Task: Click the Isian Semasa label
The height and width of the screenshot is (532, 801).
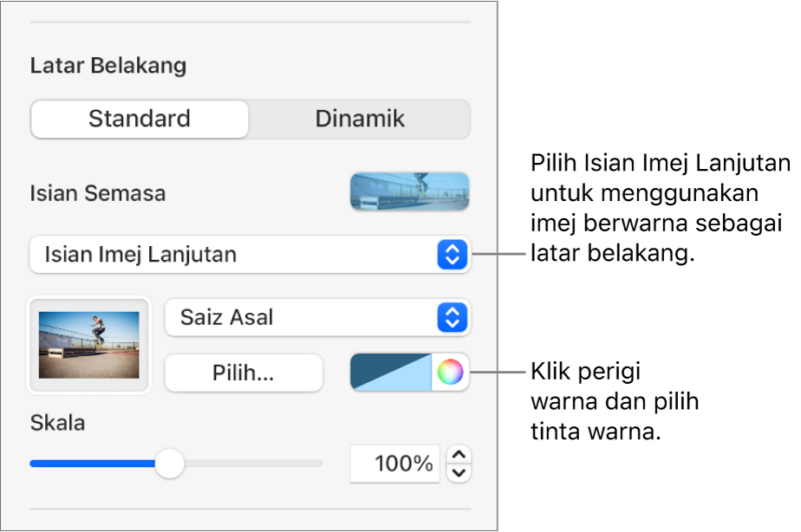Action: [x=97, y=193]
